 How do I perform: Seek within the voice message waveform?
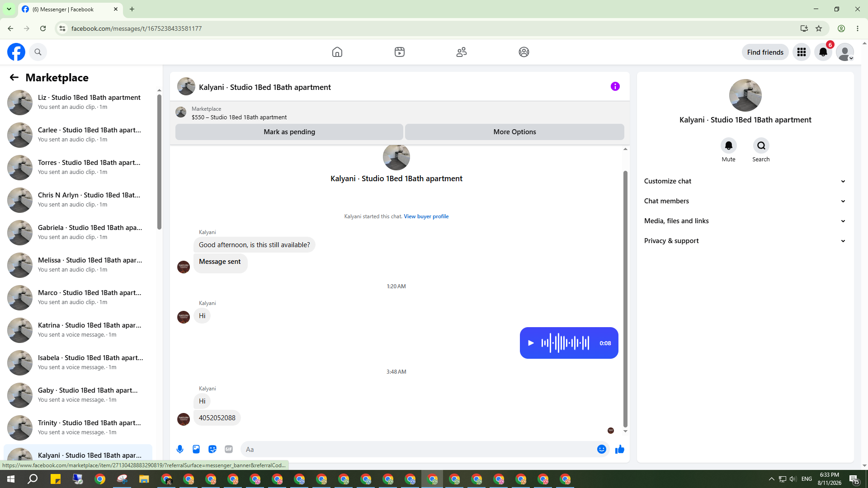pos(565,343)
